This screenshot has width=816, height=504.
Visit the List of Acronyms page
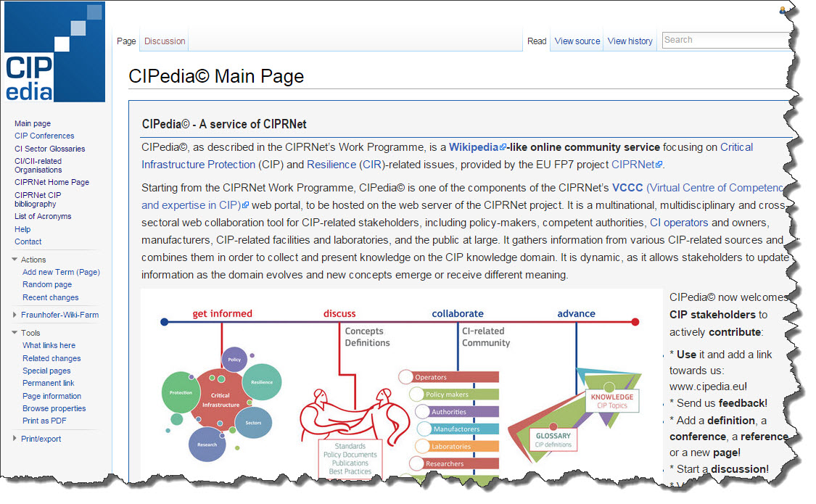[43, 216]
